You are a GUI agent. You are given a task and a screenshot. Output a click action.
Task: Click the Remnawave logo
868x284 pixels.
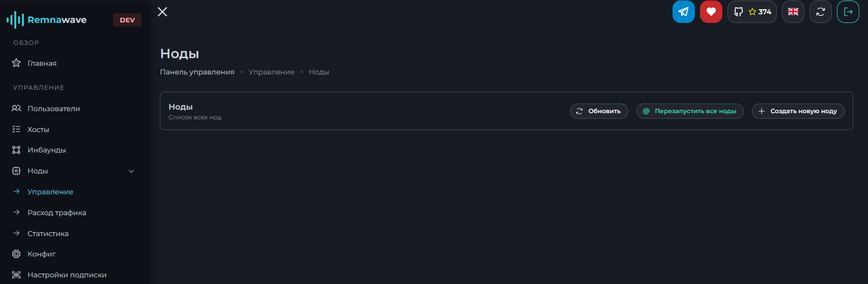(46, 20)
